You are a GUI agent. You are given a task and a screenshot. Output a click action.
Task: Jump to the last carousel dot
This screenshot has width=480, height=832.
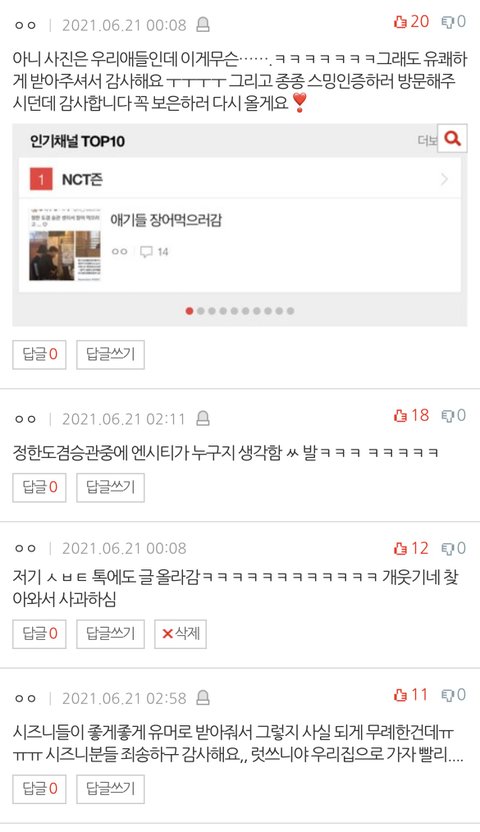(x=290, y=311)
